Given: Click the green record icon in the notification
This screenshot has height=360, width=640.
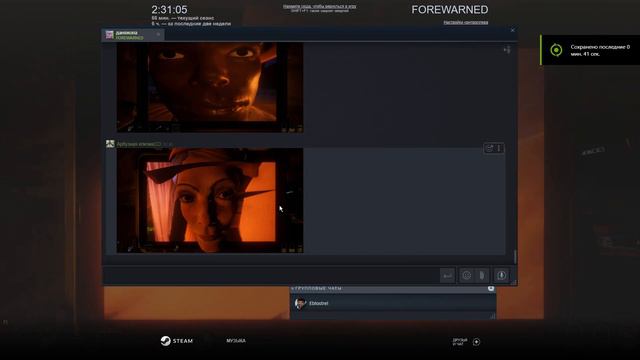Looking at the screenshot, I should point(556,50).
